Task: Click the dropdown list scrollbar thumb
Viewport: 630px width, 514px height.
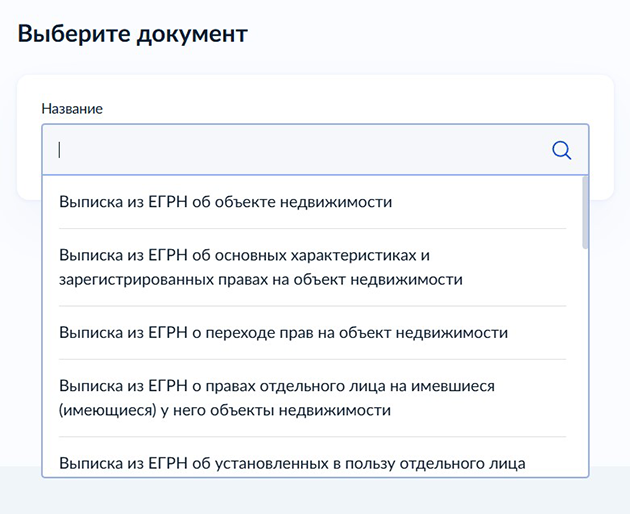Action: (x=585, y=213)
